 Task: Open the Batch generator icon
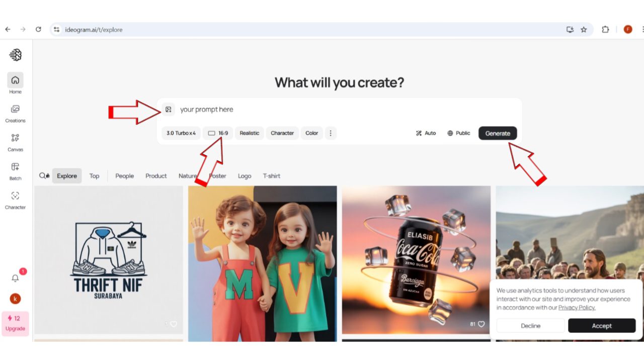tap(15, 167)
